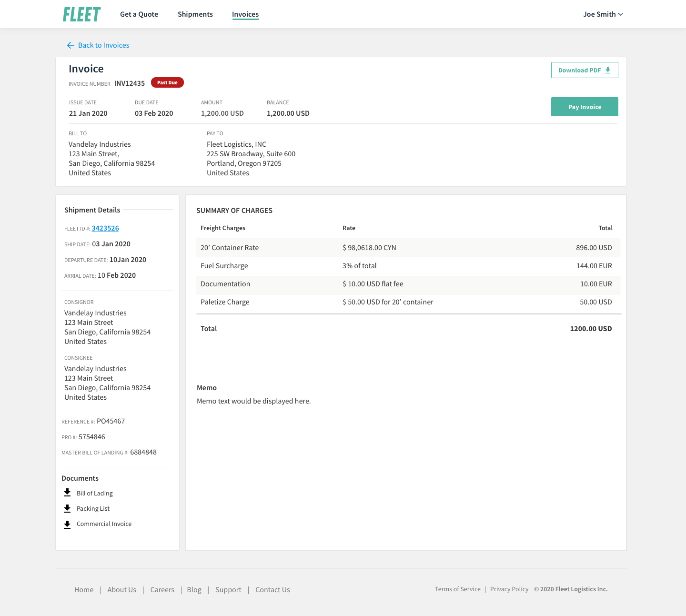Image resolution: width=686 pixels, height=616 pixels.
Task: Open the Privacy Policy link
Action: click(x=509, y=589)
